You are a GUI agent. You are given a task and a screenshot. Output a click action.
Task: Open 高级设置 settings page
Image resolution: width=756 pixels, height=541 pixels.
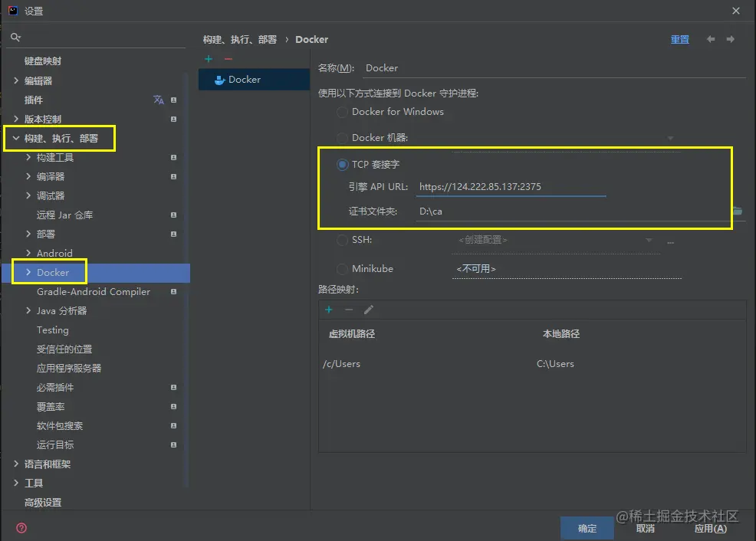tap(43, 503)
